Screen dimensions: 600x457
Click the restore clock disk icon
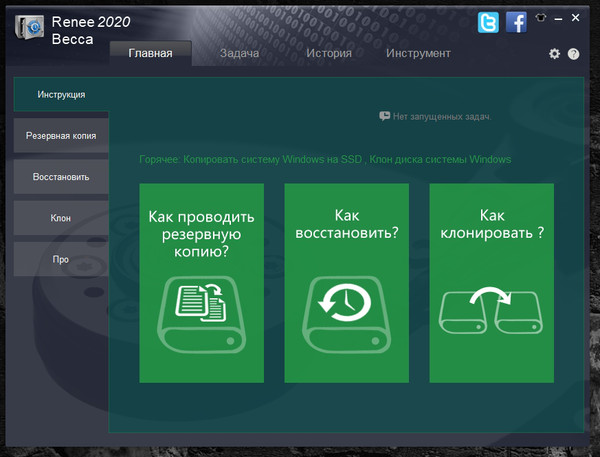click(x=346, y=313)
